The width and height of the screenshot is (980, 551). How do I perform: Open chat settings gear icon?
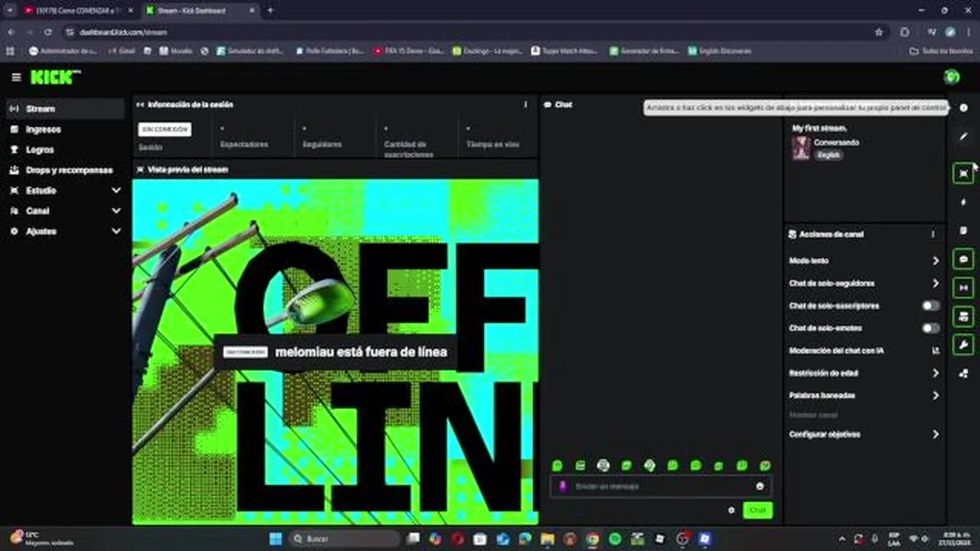pos(731,510)
